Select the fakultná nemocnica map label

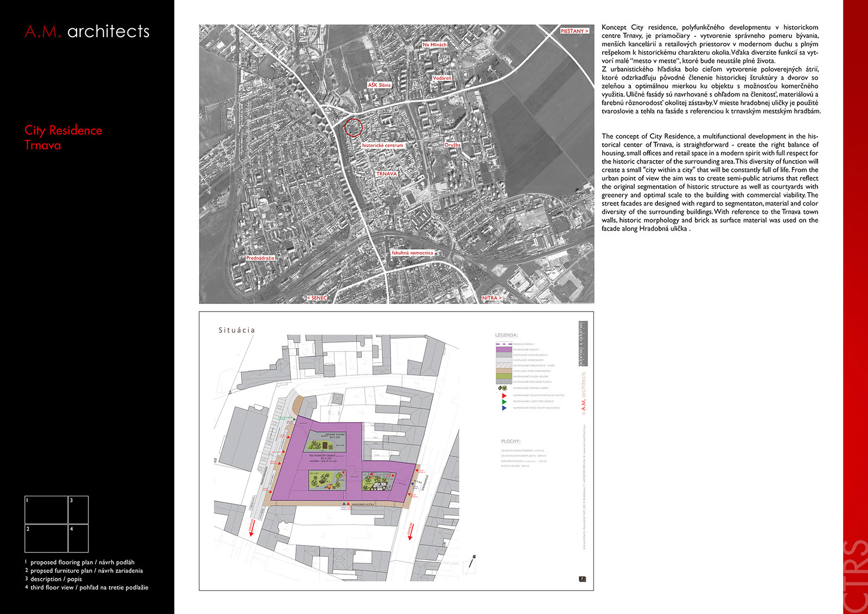coord(412,253)
